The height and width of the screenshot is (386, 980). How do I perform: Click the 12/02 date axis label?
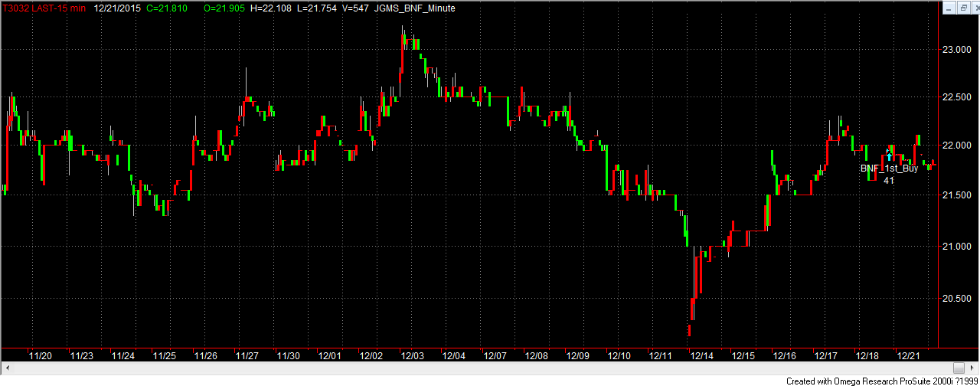point(371,355)
